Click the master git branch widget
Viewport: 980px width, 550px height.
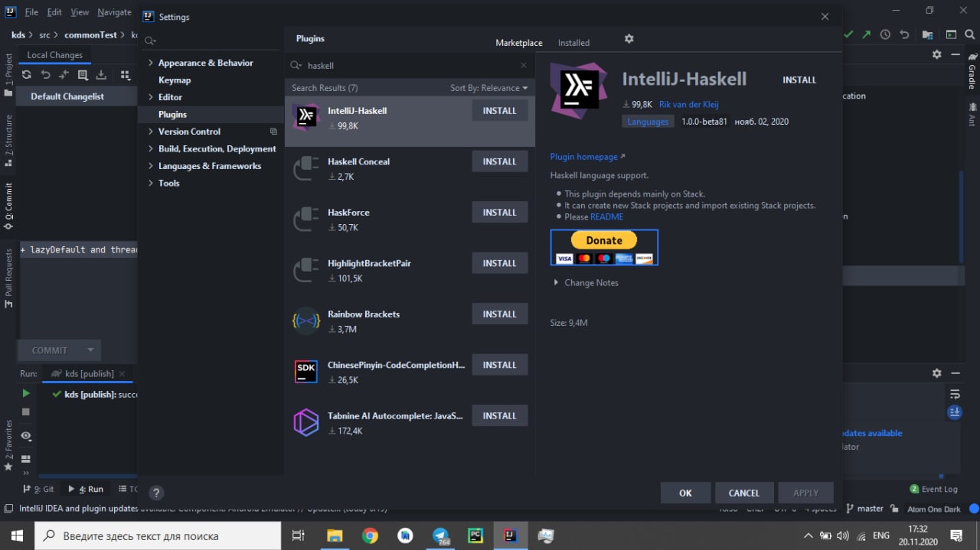click(864, 509)
